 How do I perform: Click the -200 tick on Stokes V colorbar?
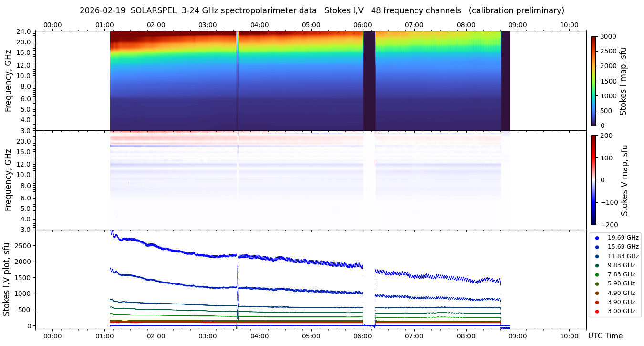click(609, 225)
